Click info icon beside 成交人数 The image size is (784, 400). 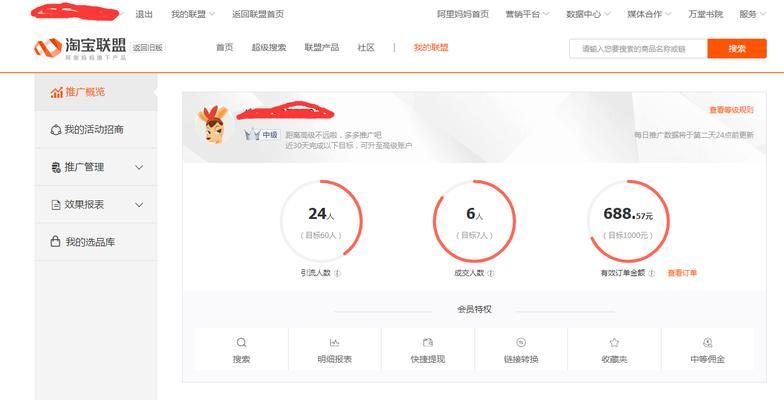point(491,274)
